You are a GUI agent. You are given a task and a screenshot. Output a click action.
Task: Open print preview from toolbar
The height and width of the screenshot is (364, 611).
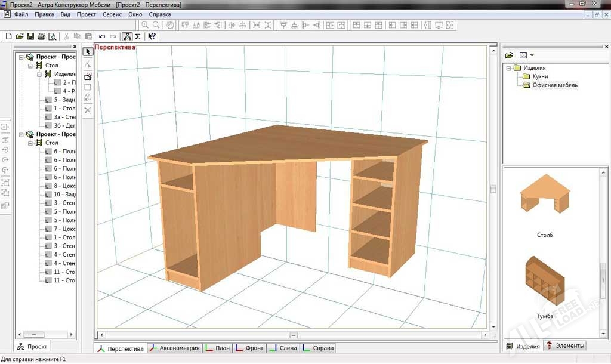(53, 36)
